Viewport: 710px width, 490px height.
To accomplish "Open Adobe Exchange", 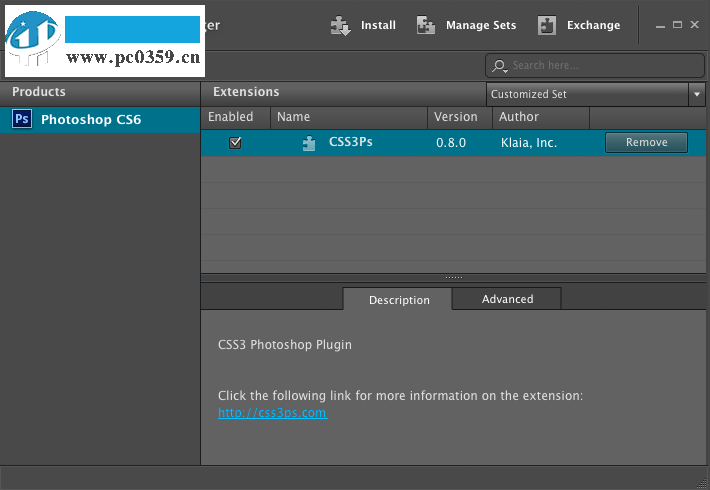I will [x=593, y=25].
